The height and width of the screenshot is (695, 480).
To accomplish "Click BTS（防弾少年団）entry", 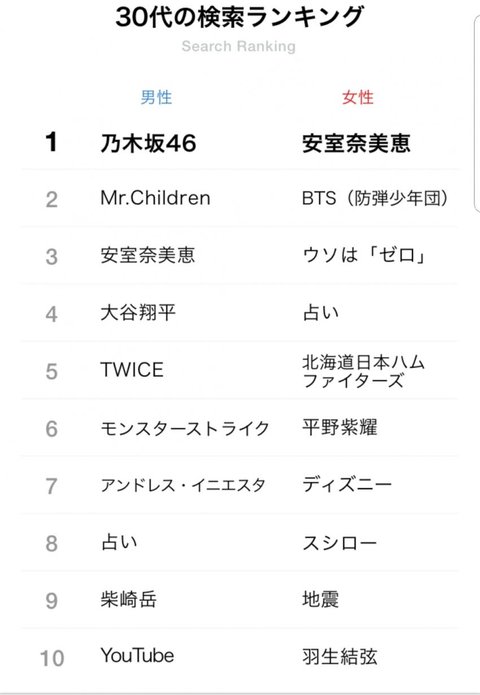I will [375, 198].
